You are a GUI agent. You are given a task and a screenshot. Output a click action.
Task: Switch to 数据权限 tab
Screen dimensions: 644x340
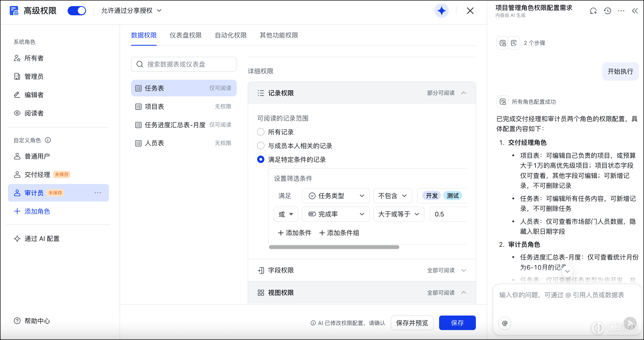(x=144, y=35)
